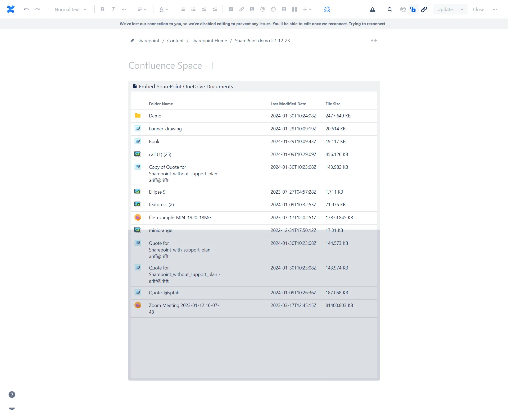
Task: Select the Embed SharePoint OneDrive Documents macro header
Action: click(x=254, y=86)
